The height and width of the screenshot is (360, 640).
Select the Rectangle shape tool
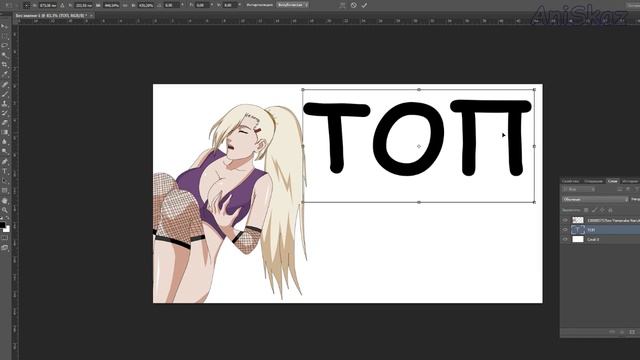4,191
